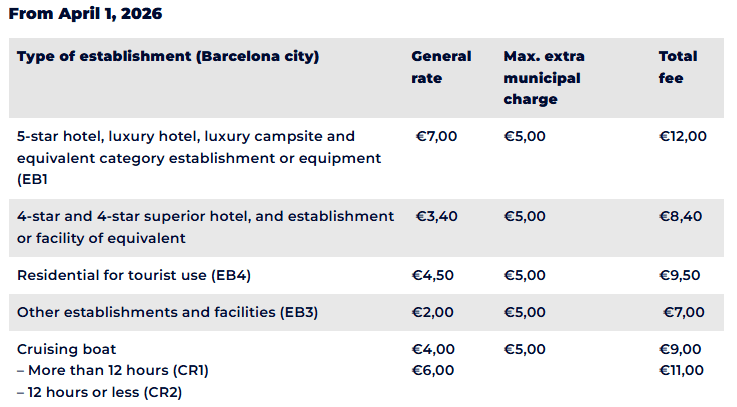
Task: Click the €12,00 total fee cell
Action: tap(682, 136)
